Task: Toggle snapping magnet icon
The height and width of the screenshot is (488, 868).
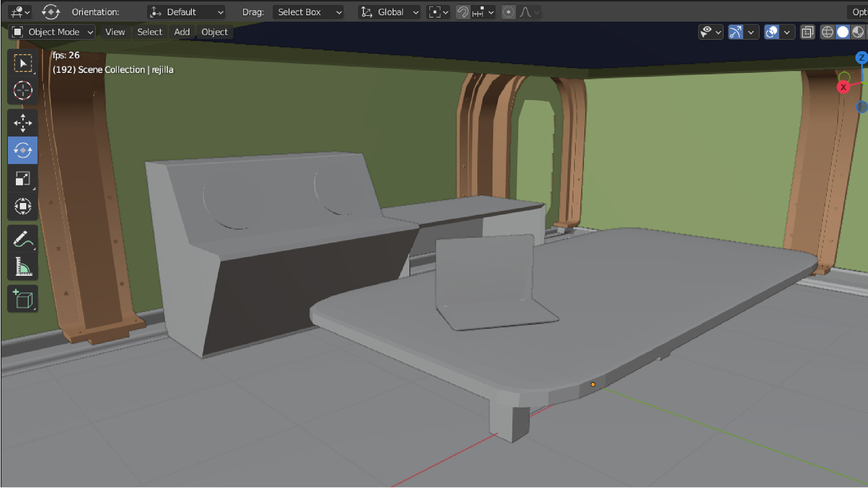Action: click(462, 12)
